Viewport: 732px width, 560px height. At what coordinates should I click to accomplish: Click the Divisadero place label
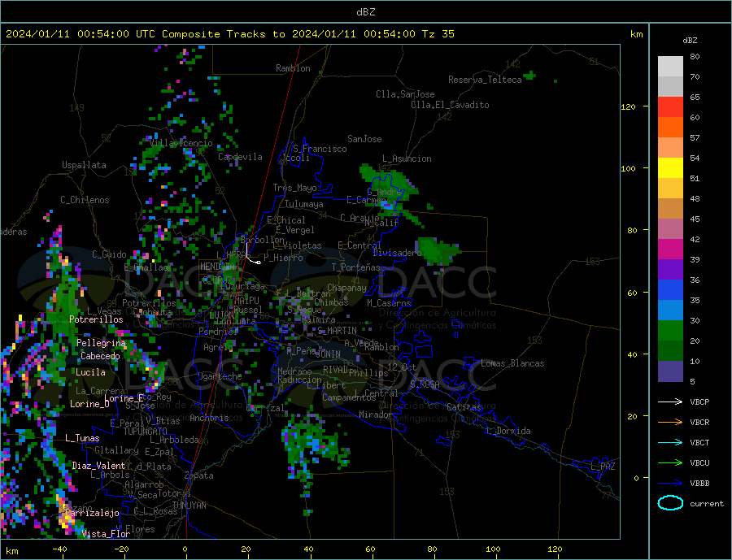(x=397, y=253)
